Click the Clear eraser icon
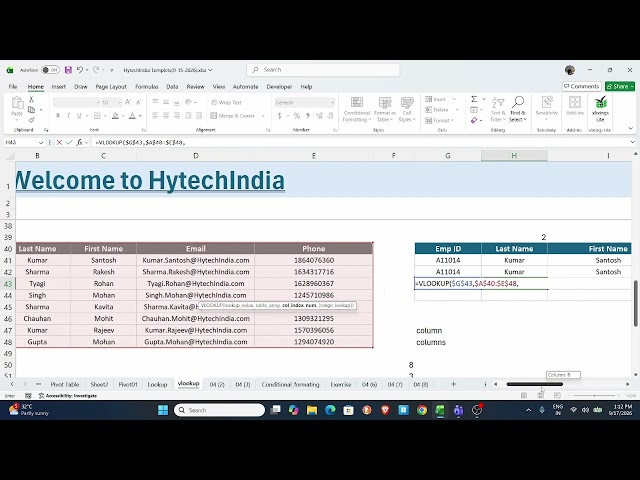The image size is (640, 480). coord(474,120)
